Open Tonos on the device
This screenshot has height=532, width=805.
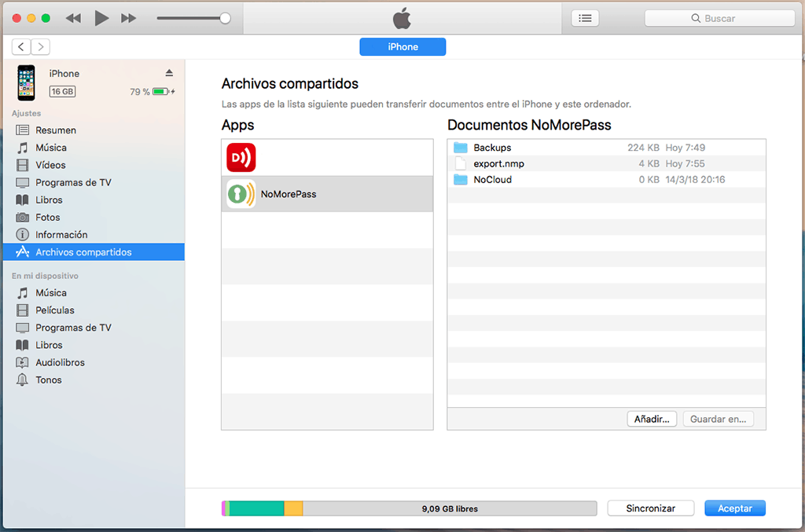tap(94, 380)
